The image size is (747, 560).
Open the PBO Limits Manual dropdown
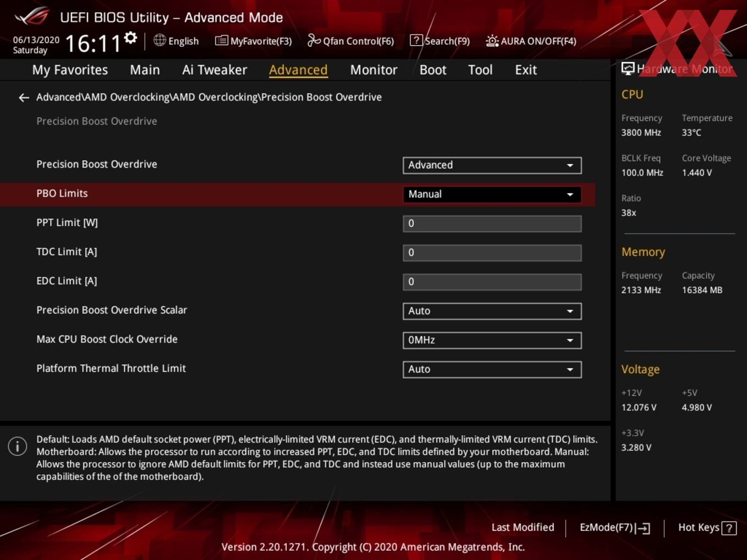point(492,194)
